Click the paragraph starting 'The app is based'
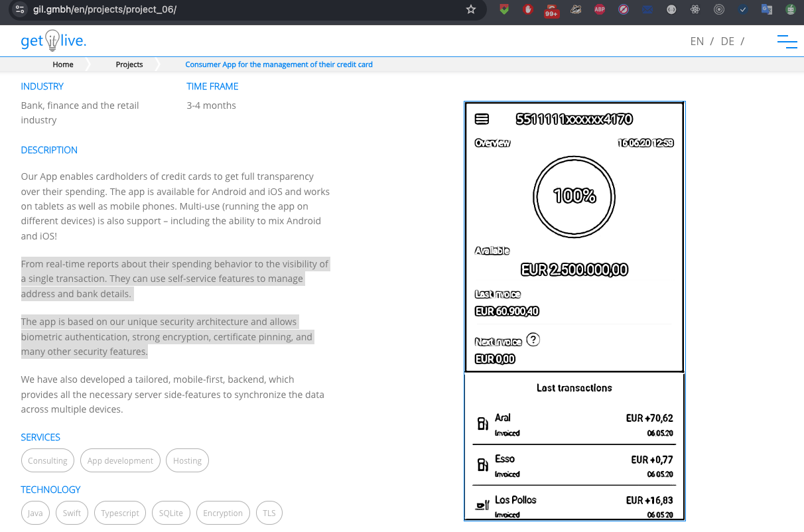Screen dimensions: 804x532 click(167, 336)
